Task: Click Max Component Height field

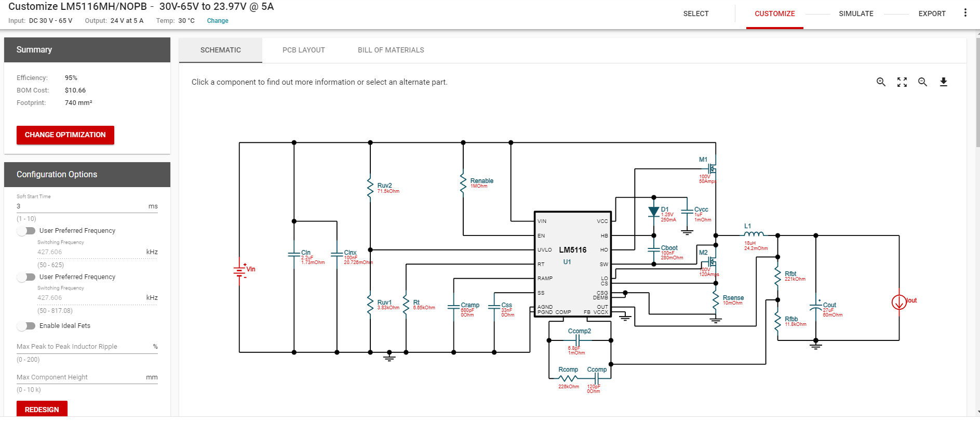Action: click(x=87, y=377)
